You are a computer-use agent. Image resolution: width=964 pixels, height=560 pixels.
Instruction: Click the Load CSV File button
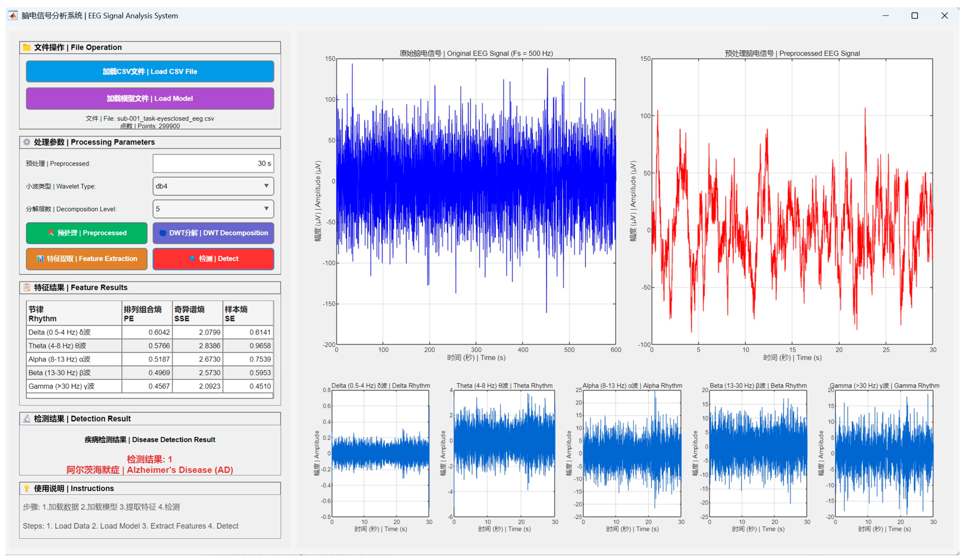click(x=150, y=71)
